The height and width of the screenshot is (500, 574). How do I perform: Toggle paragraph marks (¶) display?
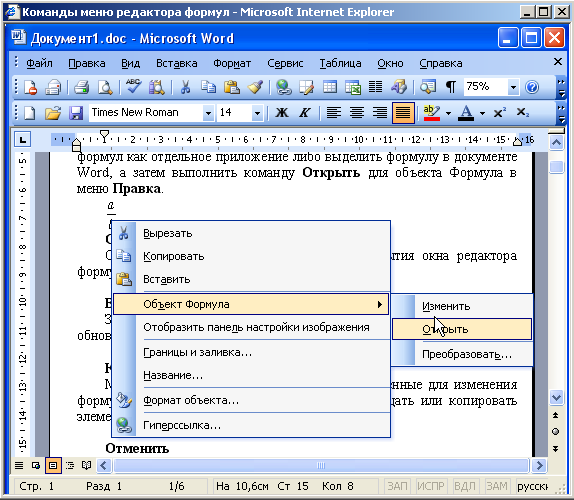pos(451,87)
